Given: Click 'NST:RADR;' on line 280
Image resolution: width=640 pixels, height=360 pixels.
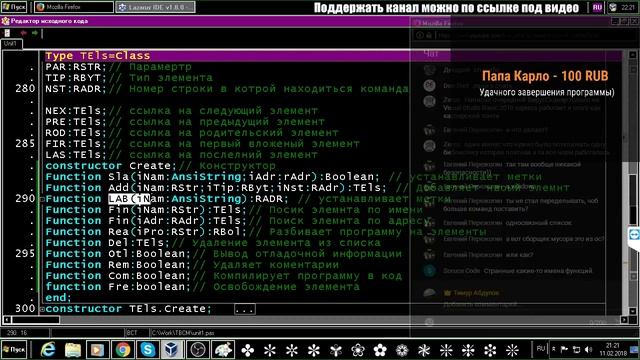Looking at the screenshot, I should (x=76, y=89).
